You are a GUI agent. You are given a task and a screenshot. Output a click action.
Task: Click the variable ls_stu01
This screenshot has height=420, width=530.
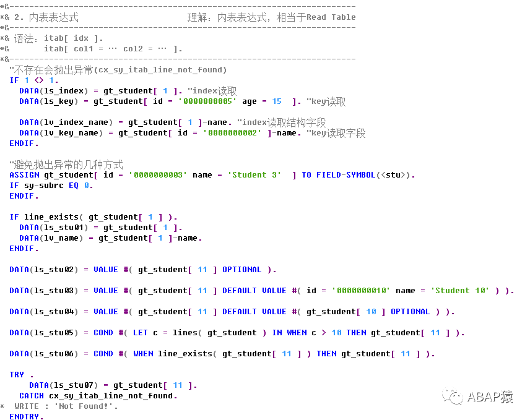[64, 227]
